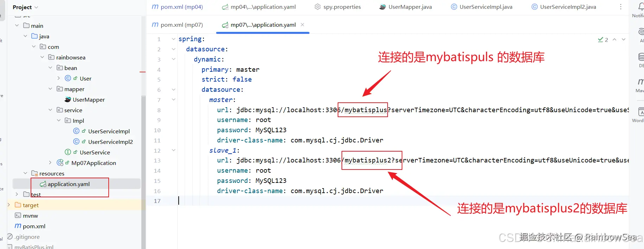Viewport: 644px width, 249px height.
Task: Switch to UserServiceImpl.java tab
Action: click(482, 7)
